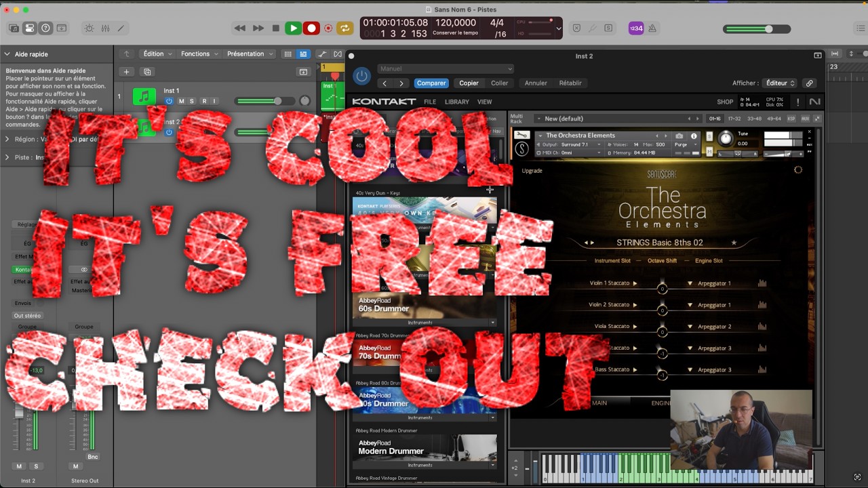Open Kontakt VIEW menu

point(484,102)
